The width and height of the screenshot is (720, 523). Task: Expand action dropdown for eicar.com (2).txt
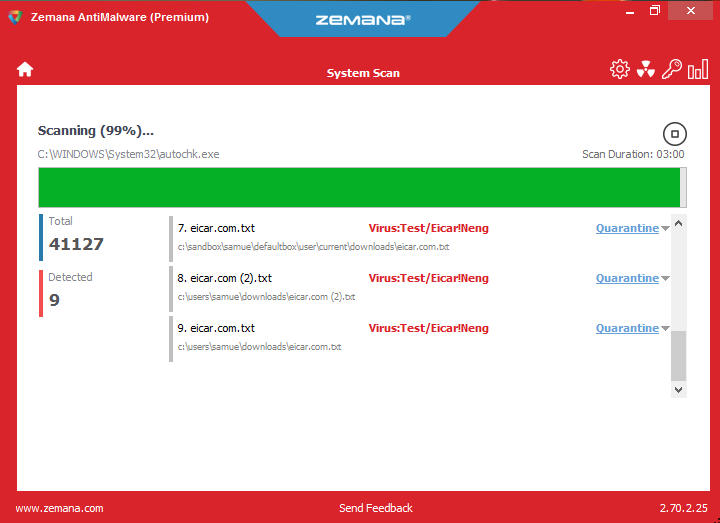click(x=666, y=279)
